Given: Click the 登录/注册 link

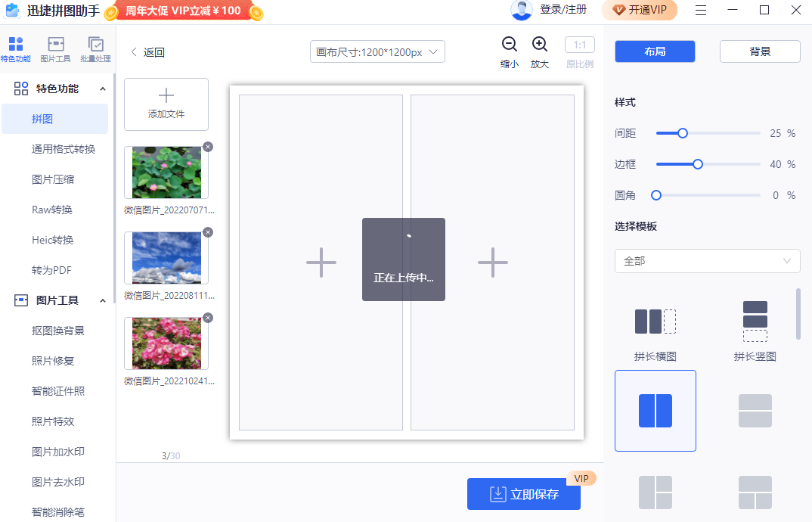Looking at the screenshot, I should click(x=563, y=11).
